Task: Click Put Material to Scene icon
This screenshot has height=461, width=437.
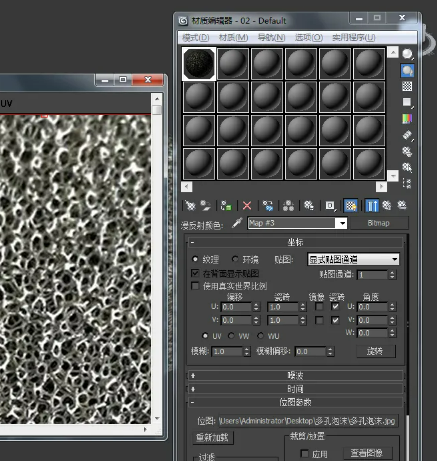Action: click(x=205, y=206)
